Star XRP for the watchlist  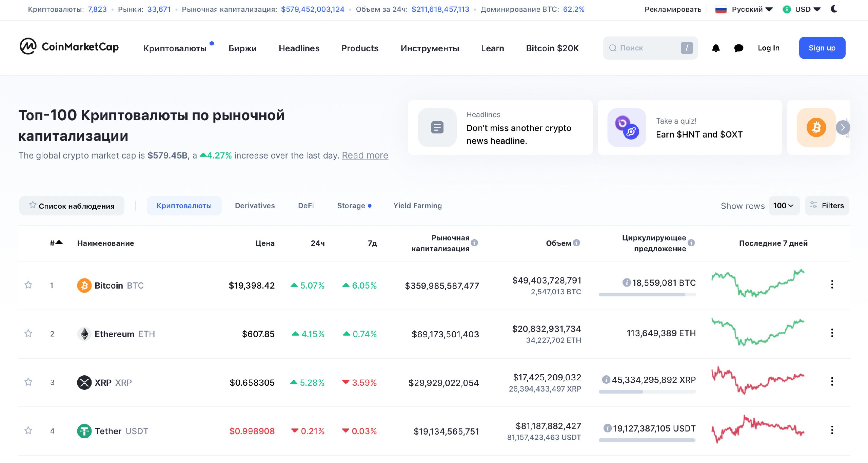(28, 382)
